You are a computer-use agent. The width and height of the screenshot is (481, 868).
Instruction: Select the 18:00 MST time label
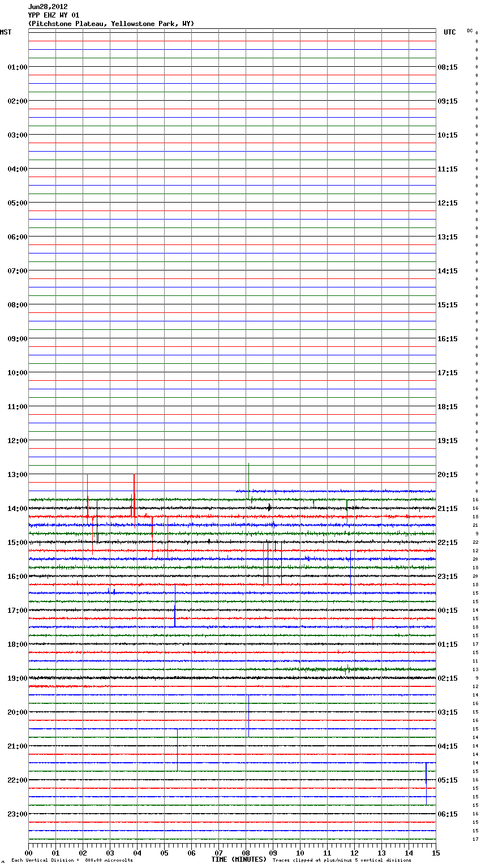pyautogui.click(x=18, y=644)
